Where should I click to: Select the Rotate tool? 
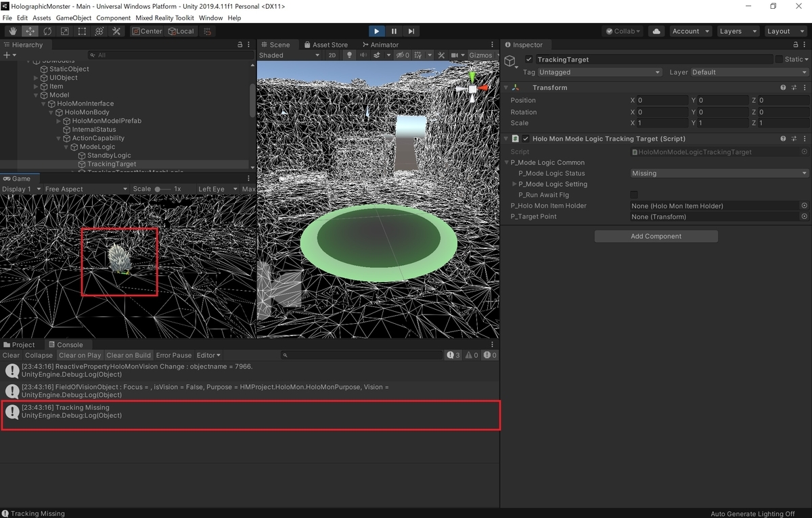47,31
